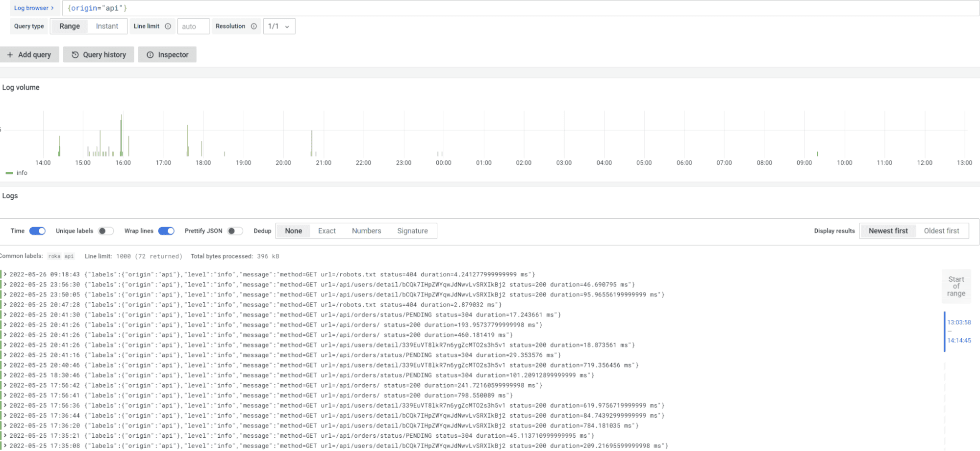Select Instant query type
980x451 pixels.
107,26
